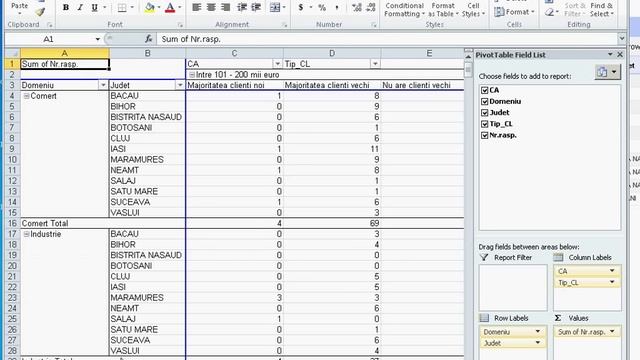Uncheck the Nr.rasp. field checkbox
Viewport: 640px width, 360px height.
click(x=484, y=135)
